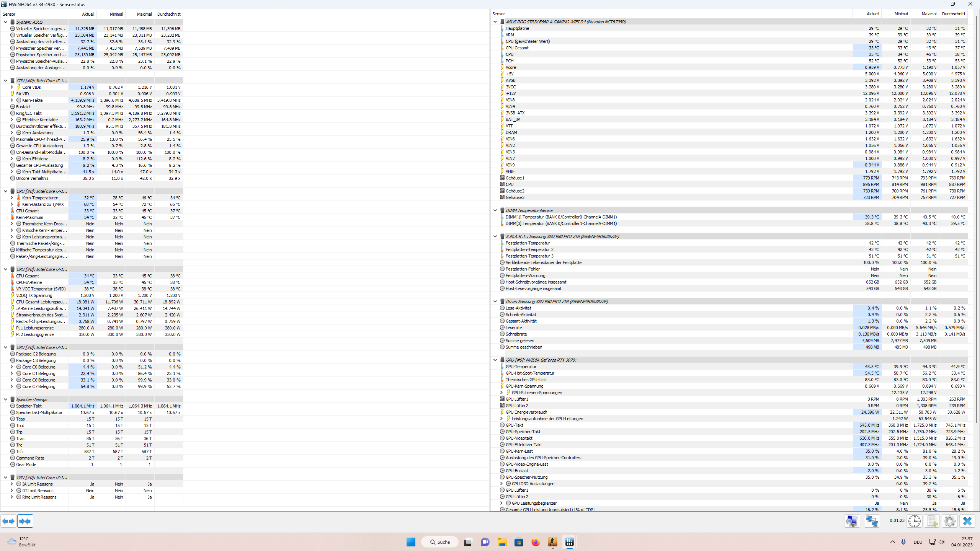Start logging with the sheet-plus icon
This screenshot has height=551, width=980.
[932, 521]
